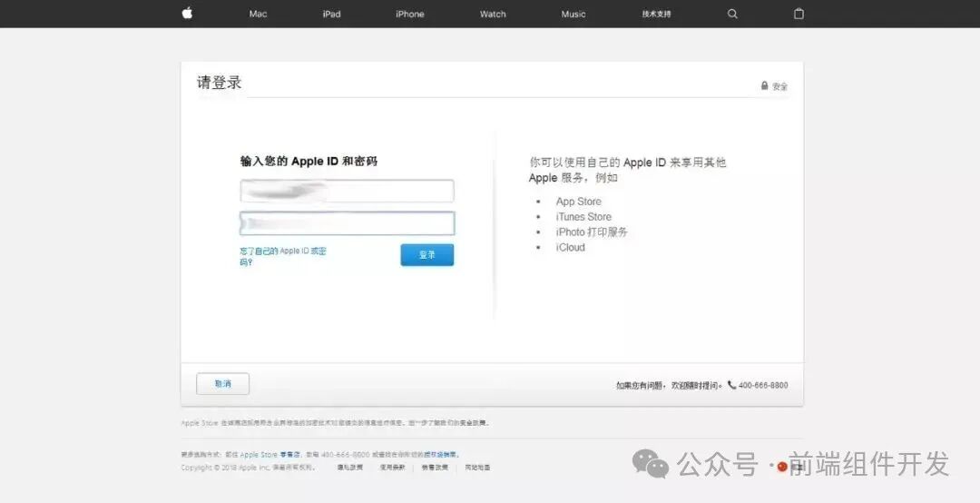Click the App Store list item
The width and height of the screenshot is (980, 503).
coord(579,202)
